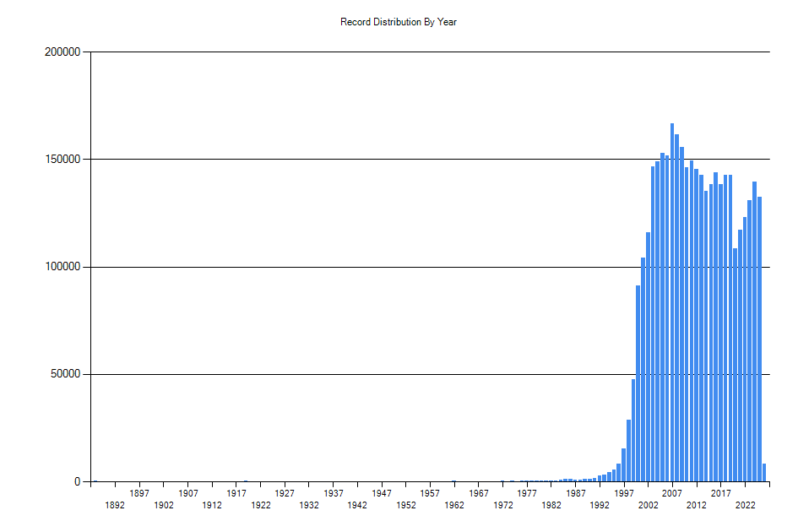
Task: Select the 100000 y-axis label
Action: click(62, 267)
